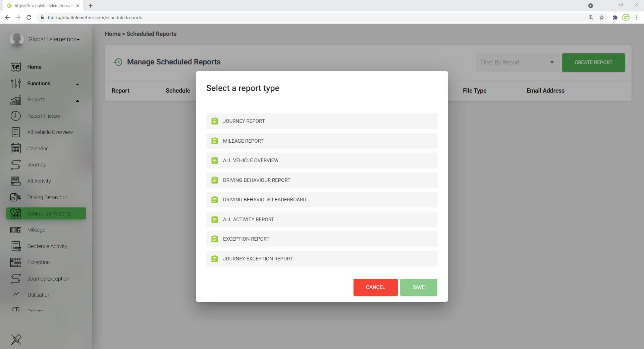Open the Calendar icon in sidebar
The image size is (644, 349).
click(x=15, y=148)
